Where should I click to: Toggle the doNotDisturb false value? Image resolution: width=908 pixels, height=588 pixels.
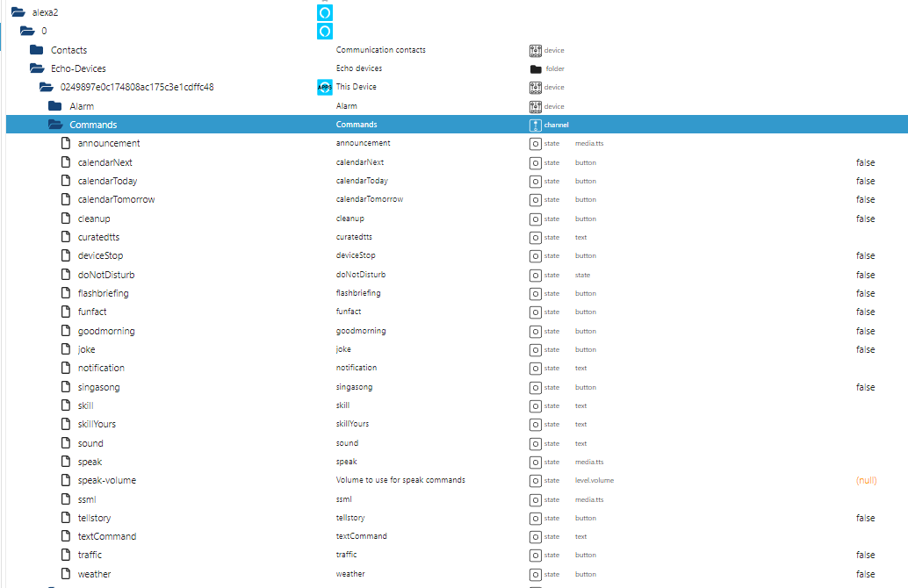[865, 275]
